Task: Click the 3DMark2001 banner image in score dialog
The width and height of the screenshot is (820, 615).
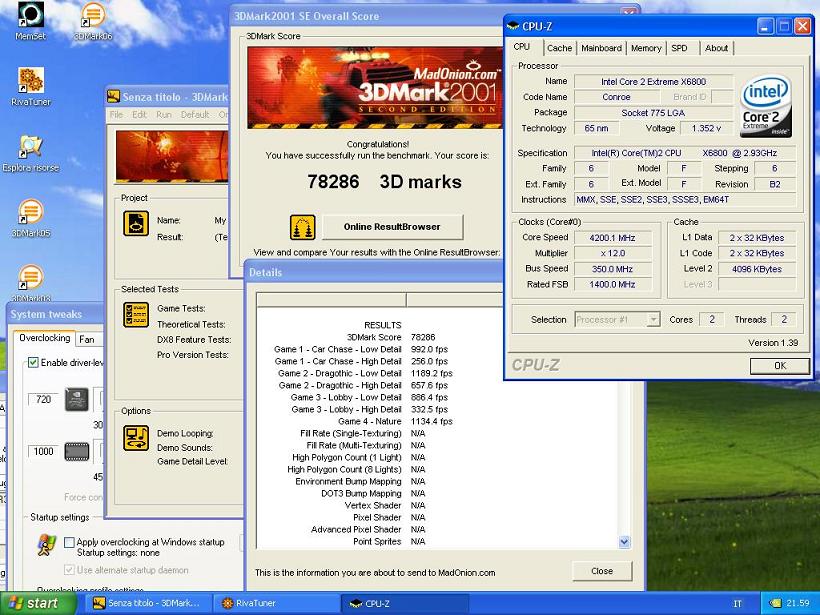Action: 375,87
